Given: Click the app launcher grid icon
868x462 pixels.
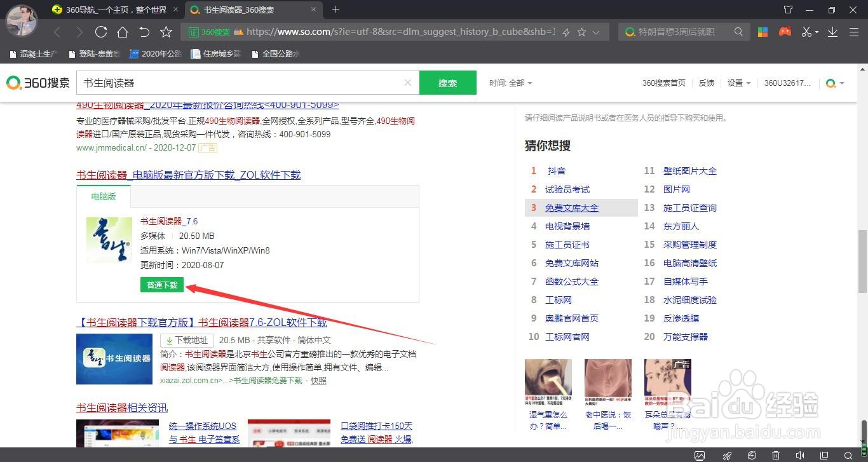Looking at the screenshot, I should click(762, 31).
